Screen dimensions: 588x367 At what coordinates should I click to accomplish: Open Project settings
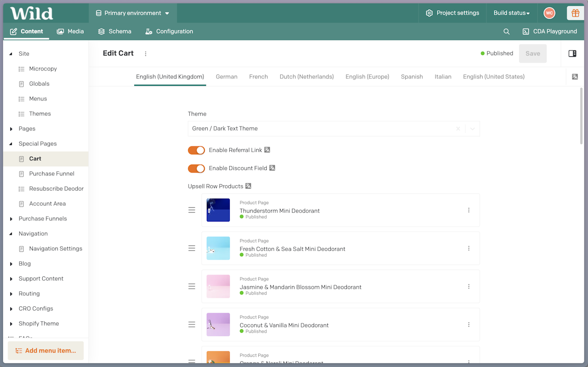(x=452, y=13)
